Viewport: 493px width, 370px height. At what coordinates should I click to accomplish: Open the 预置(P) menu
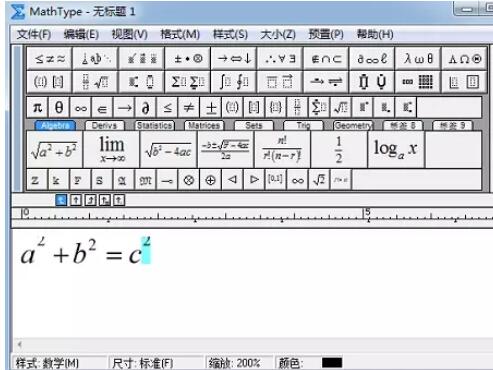pos(326,34)
